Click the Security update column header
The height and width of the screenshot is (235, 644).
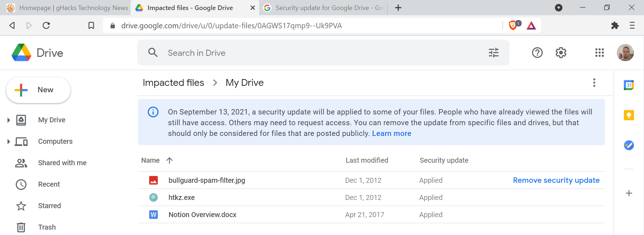click(x=444, y=160)
